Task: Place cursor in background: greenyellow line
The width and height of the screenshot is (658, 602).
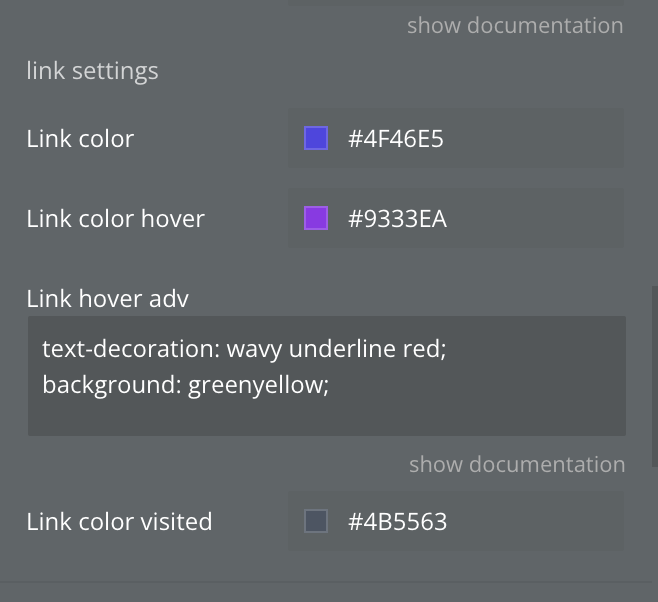Action: [x=185, y=385]
